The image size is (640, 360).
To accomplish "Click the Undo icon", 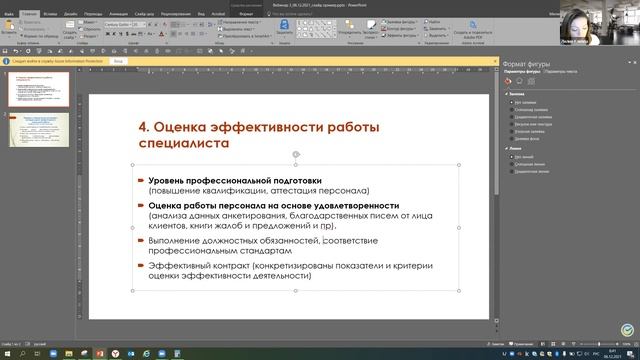I will point(16,51).
